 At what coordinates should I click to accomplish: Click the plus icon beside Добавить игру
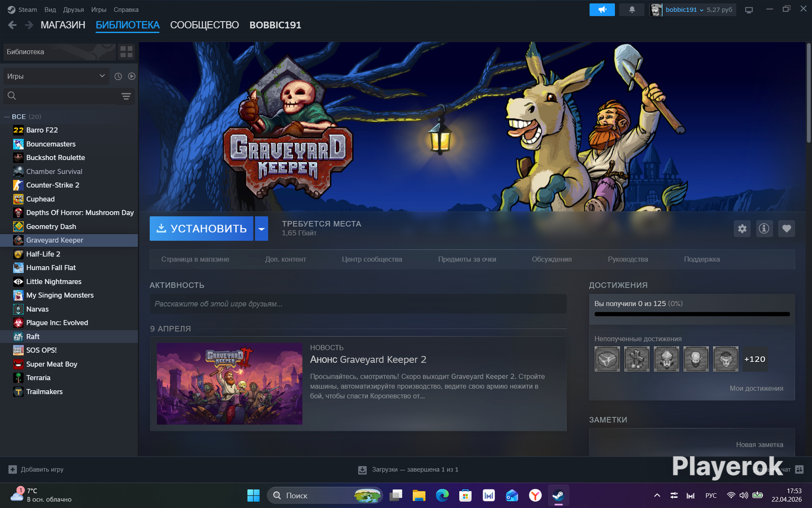pyautogui.click(x=13, y=469)
